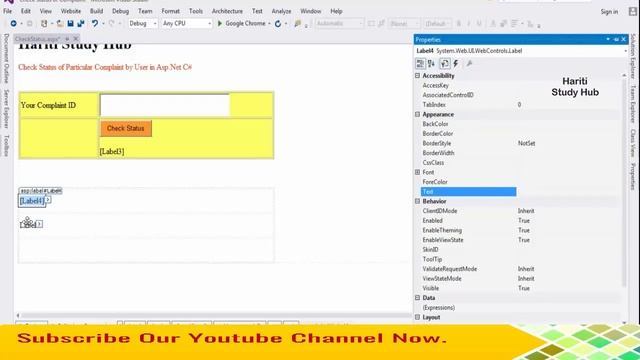Click the New Project toolbar icon

pos(44,24)
